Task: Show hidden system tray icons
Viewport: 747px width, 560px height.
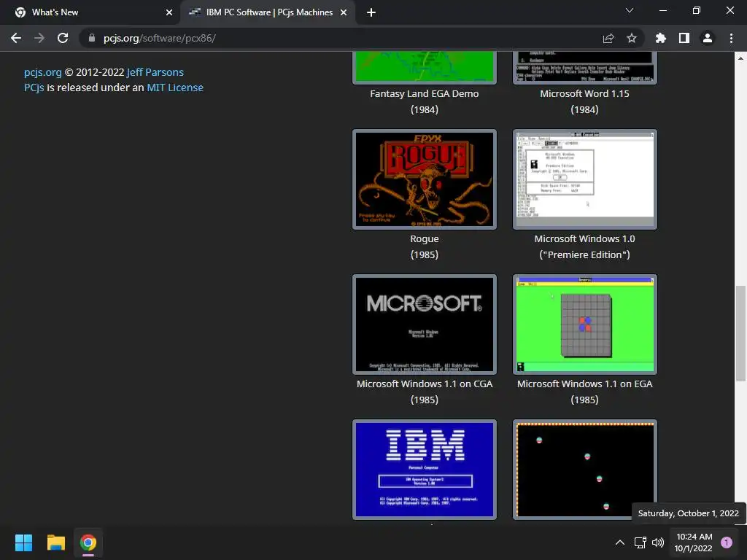Action: 620,542
